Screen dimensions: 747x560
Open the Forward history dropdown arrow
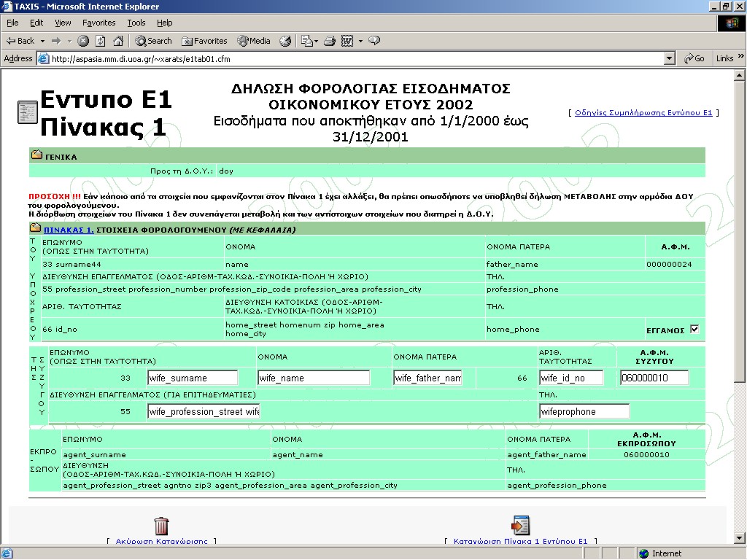click(69, 41)
